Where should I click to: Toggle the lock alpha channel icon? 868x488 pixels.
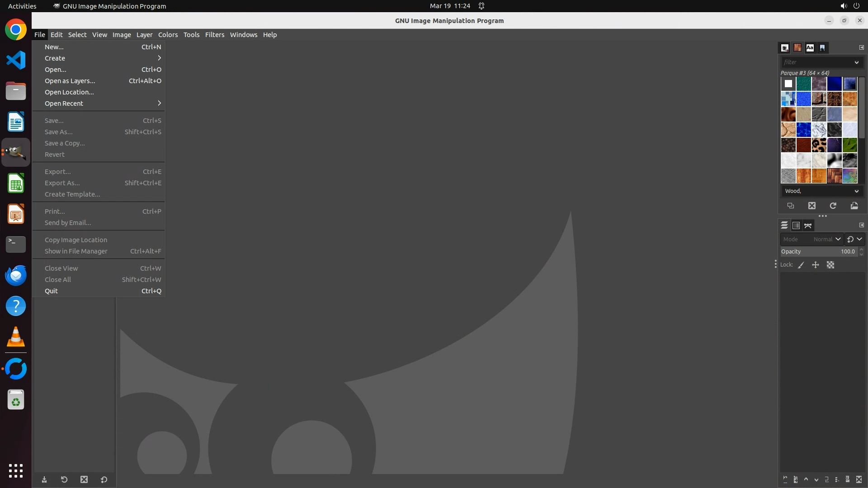830,265
